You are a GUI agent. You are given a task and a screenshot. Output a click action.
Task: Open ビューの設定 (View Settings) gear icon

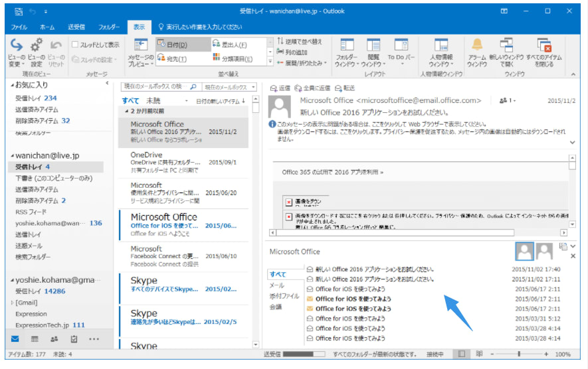tap(37, 45)
